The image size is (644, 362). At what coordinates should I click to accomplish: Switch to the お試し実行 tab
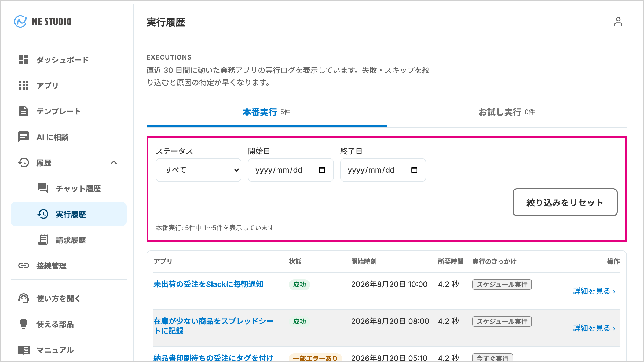click(x=507, y=112)
